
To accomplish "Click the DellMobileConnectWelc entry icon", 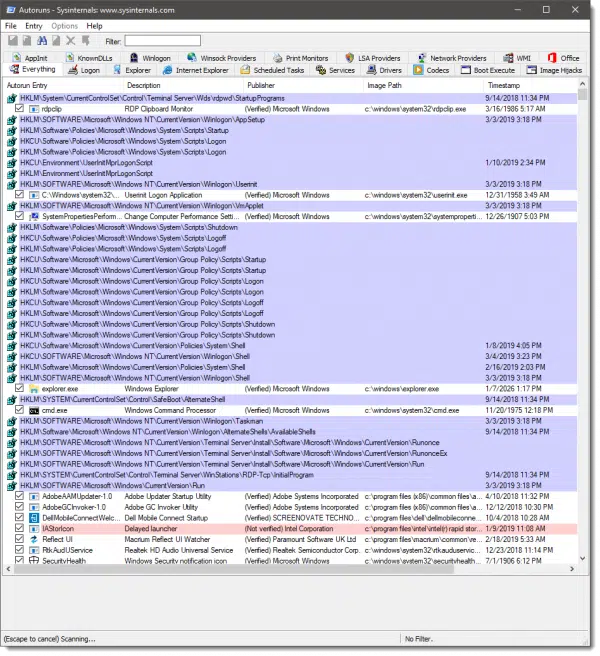I will (34, 518).
